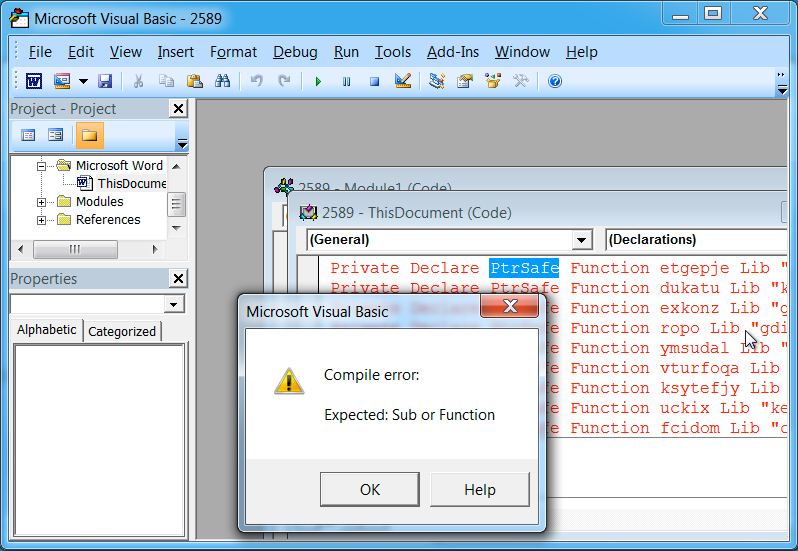
Task: Click Project tree horizontal scrollbar thumb
Action: click(x=75, y=249)
